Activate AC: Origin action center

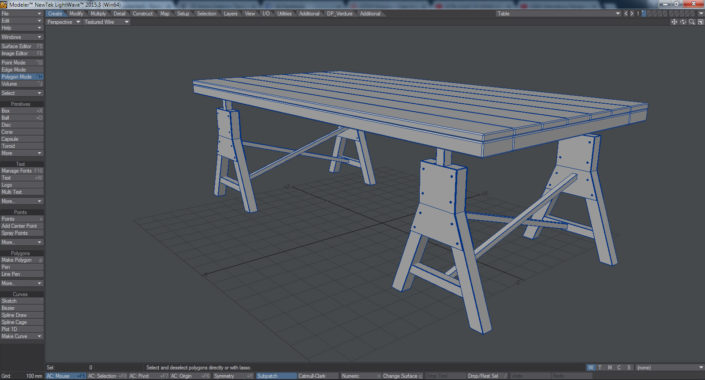tap(190, 376)
